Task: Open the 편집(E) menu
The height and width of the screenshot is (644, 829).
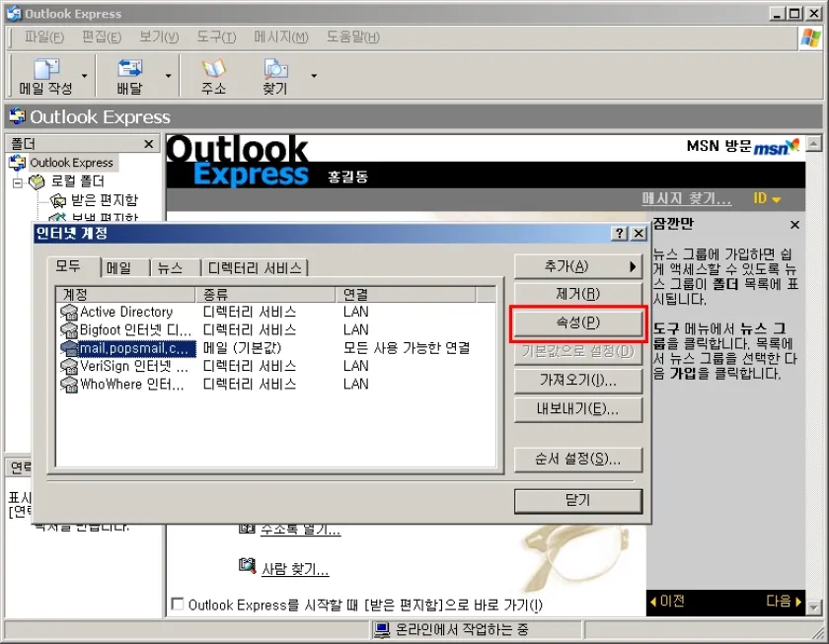Action: [102, 36]
